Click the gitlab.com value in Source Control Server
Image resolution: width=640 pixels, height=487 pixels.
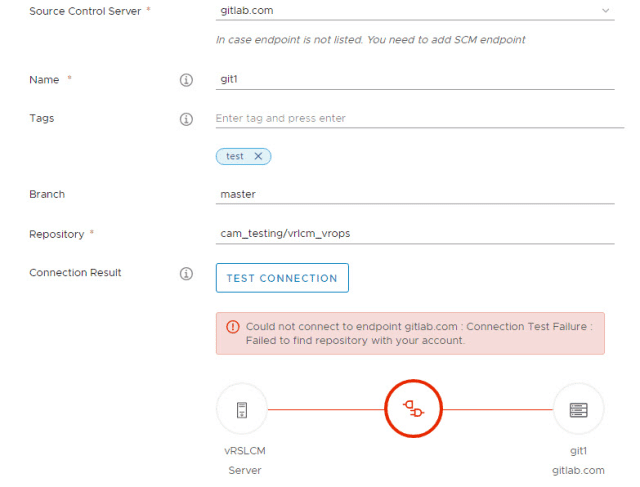pos(247,11)
